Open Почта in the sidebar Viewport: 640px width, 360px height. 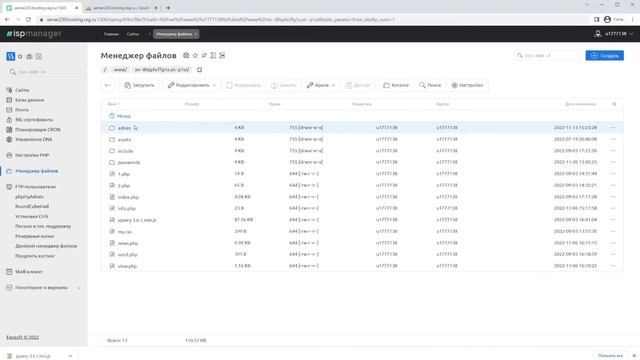tap(22, 110)
